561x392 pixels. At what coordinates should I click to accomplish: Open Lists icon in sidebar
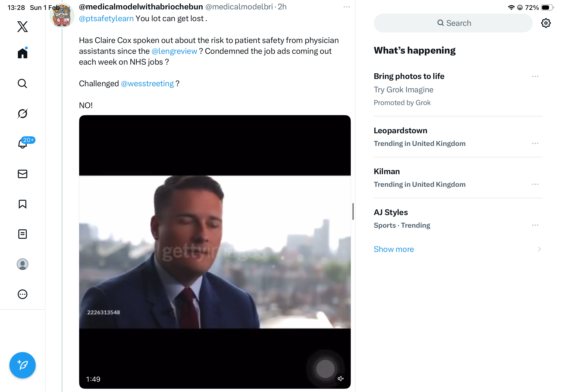(23, 234)
